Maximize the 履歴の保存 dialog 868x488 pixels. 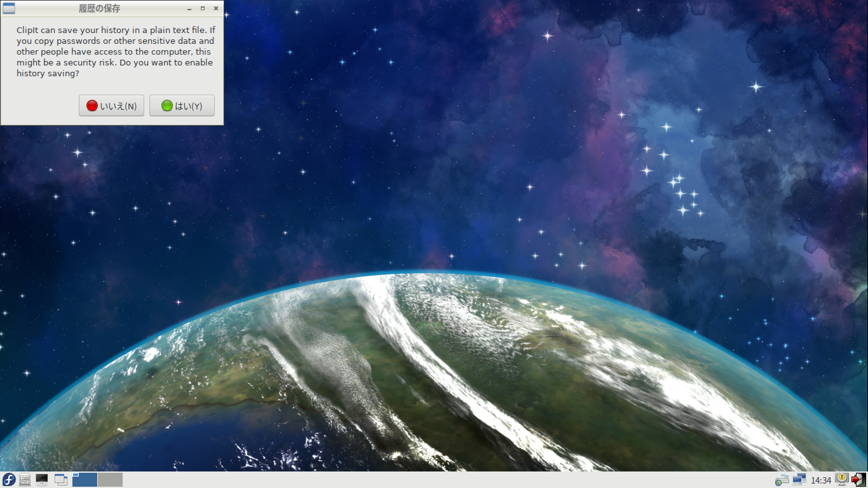pos(203,9)
